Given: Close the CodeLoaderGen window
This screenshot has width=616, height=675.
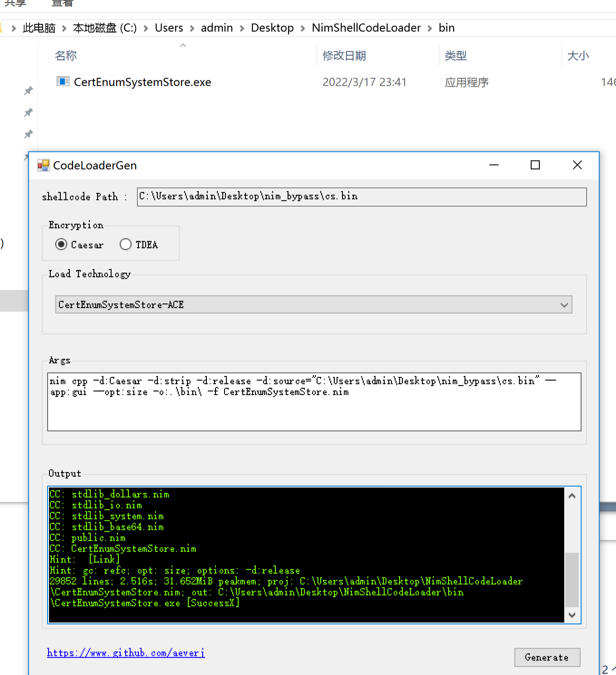Looking at the screenshot, I should [x=577, y=165].
